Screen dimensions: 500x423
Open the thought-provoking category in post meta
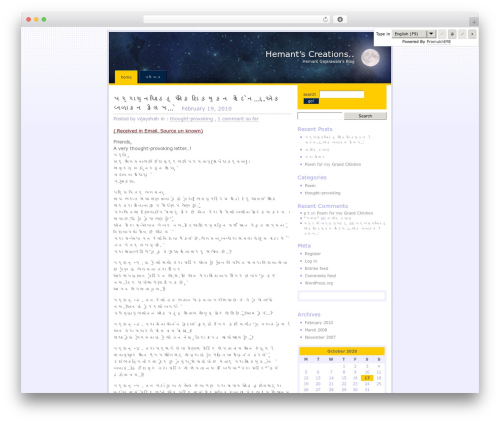click(191, 119)
